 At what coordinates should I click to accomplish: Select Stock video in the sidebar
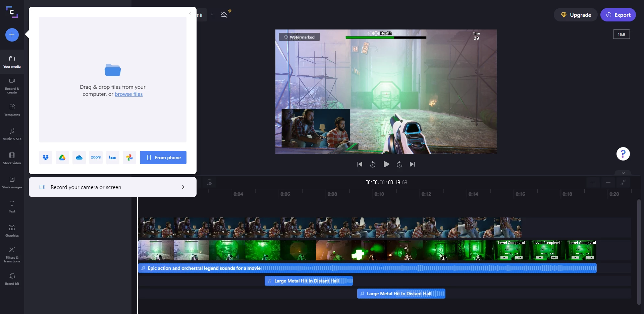click(12, 158)
